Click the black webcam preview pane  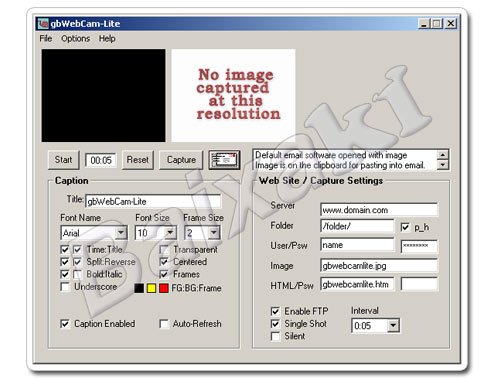tap(103, 96)
